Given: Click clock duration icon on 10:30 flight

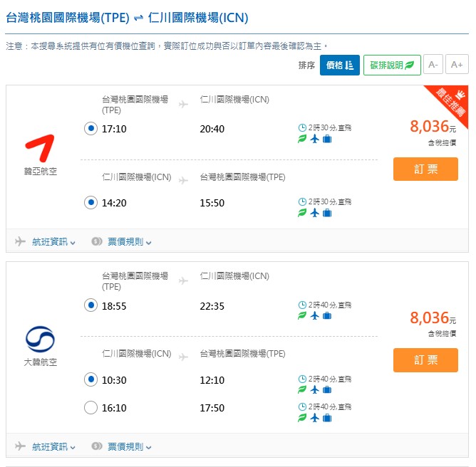Looking at the screenshot, I should 302,379.
